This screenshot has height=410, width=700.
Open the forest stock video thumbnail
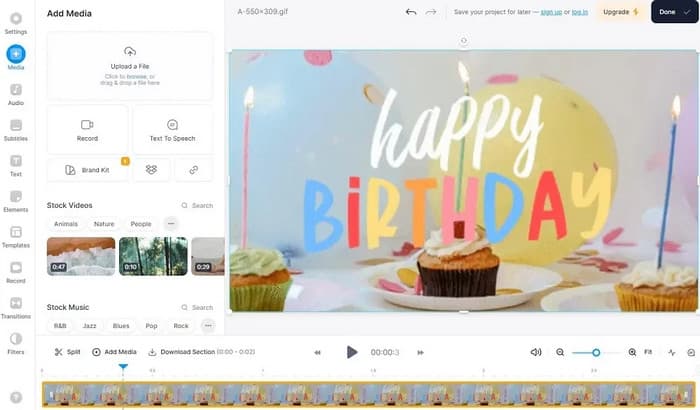tap(153, 256)
